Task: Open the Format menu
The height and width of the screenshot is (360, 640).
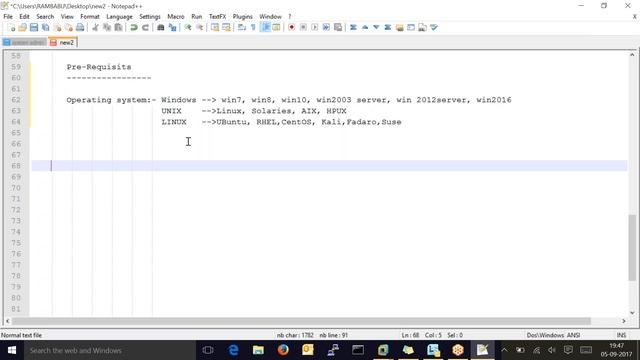Action: 90,17
